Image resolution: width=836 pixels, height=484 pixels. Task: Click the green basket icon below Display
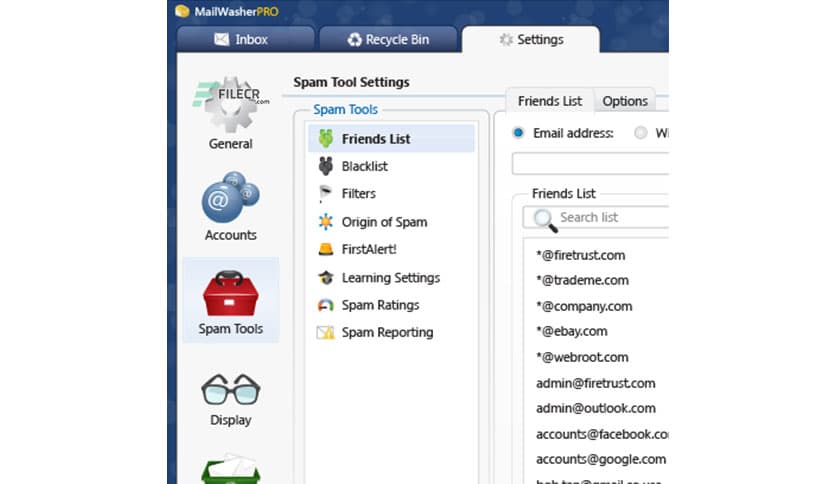coord(231,469)
